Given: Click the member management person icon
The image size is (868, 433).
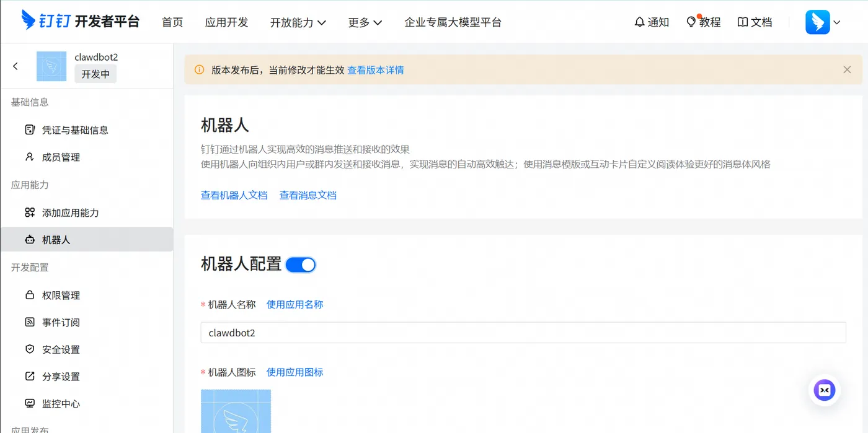Looking at the screenshot, I should pyautogui.click(x=29, y=157).
